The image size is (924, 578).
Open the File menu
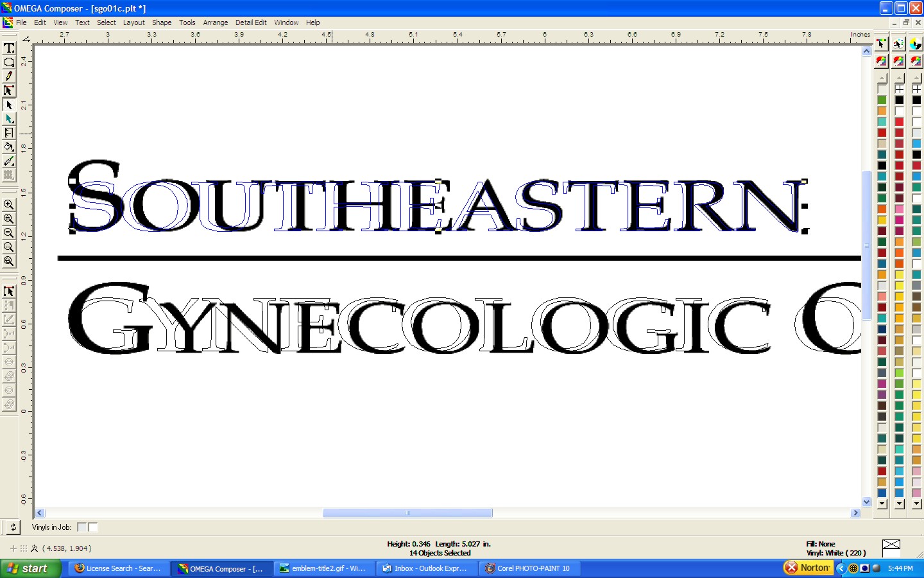tap(21, 22)
